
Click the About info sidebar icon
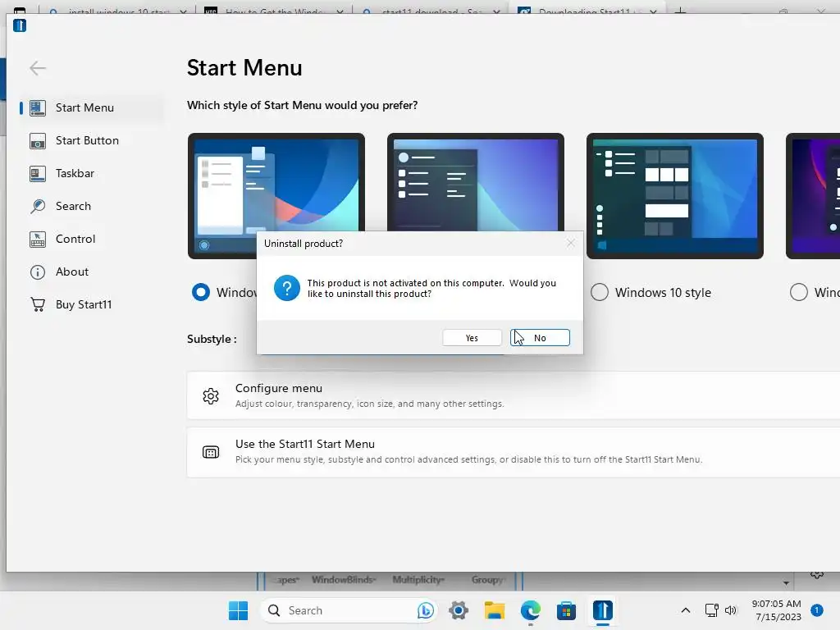(38, 272)
